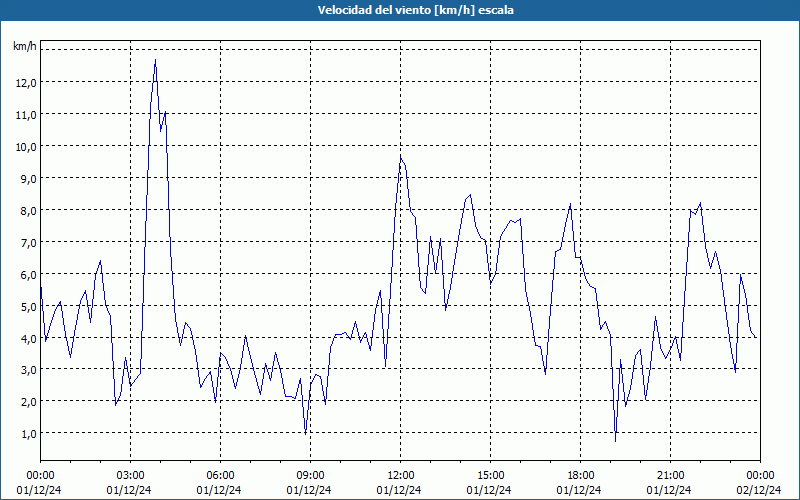Click the 5,0 y-axis value

(28, 307)
